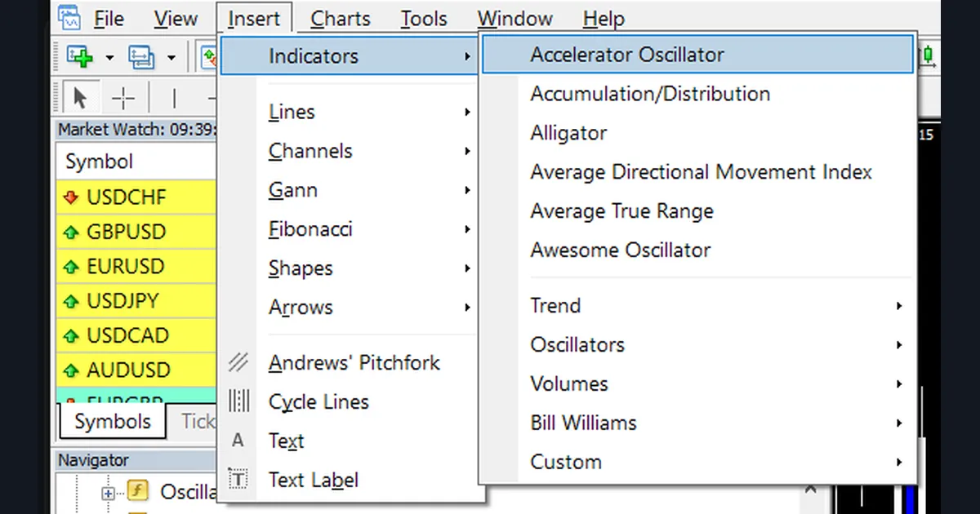Select the USDJPY row in Market Watch
Screen dimensions: 980x514
(136, 301)
